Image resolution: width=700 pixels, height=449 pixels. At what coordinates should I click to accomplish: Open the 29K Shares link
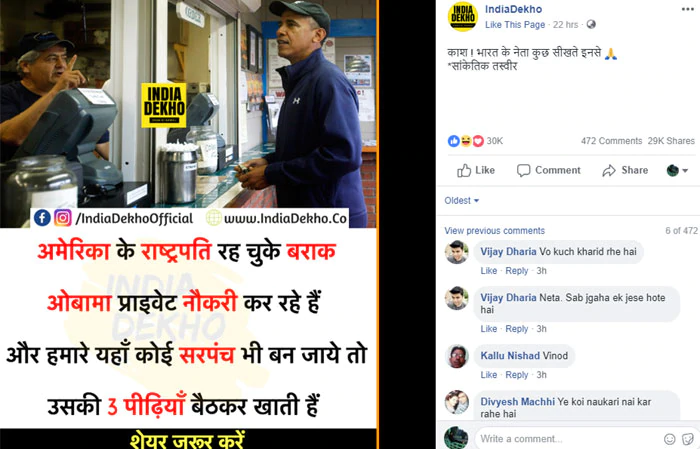[x=671, y=141]
